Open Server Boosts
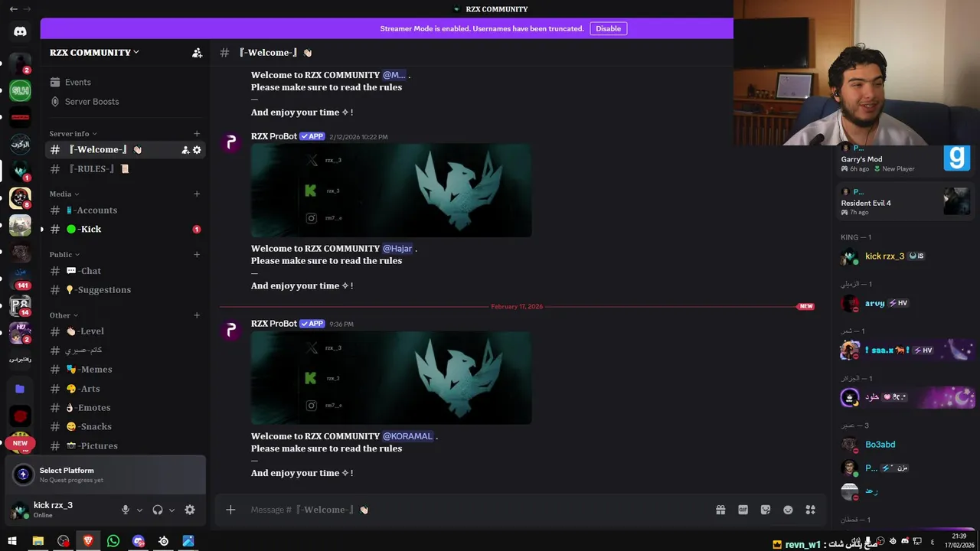The width and height of the screenshot is (980, 551). [x=126, y=102]
